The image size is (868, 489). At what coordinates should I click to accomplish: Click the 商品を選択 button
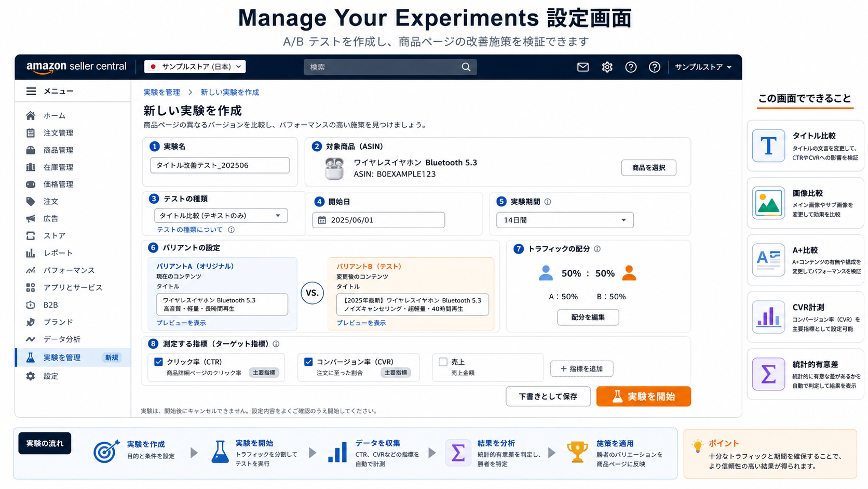(x=648, y=168)
